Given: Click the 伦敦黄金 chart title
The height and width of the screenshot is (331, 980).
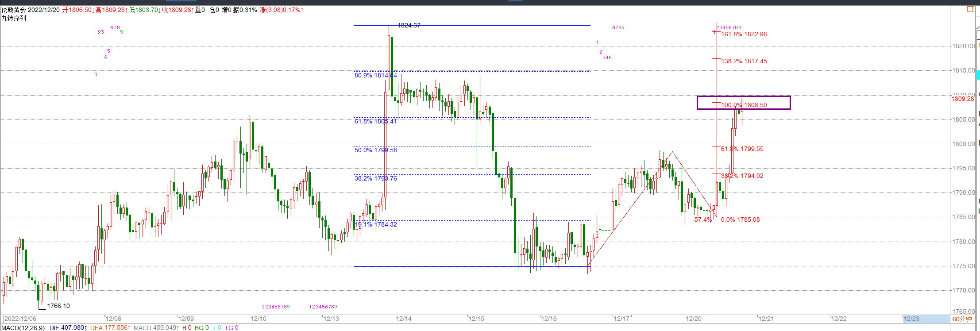Looking at the screenshot, I should click(x=13, y=10).
